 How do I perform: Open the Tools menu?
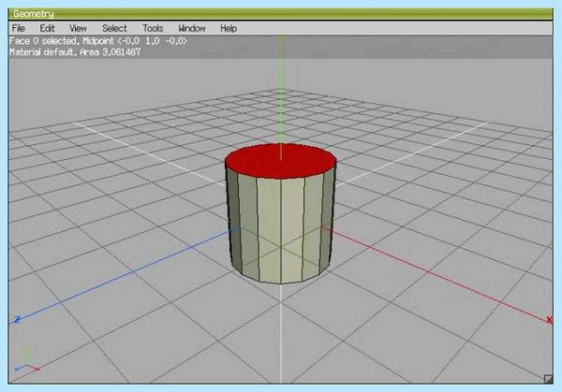pos(153,28)
